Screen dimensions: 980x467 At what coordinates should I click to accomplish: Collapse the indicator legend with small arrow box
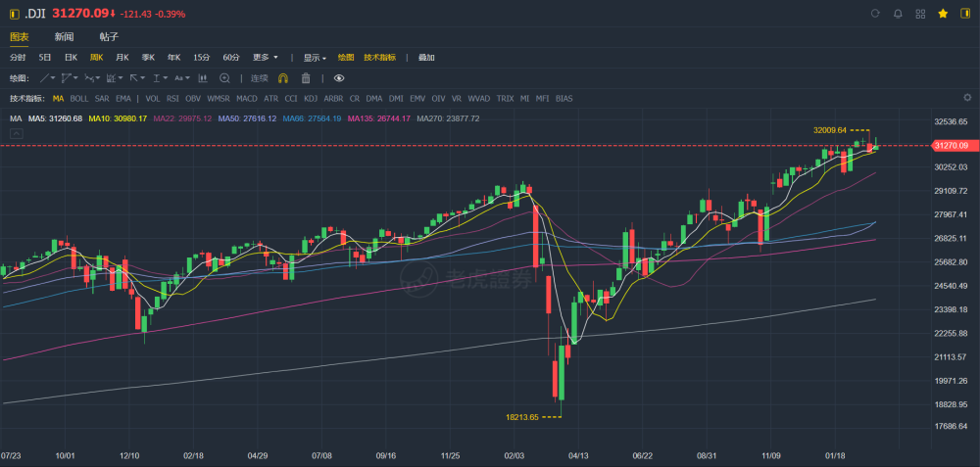(17, 133)
